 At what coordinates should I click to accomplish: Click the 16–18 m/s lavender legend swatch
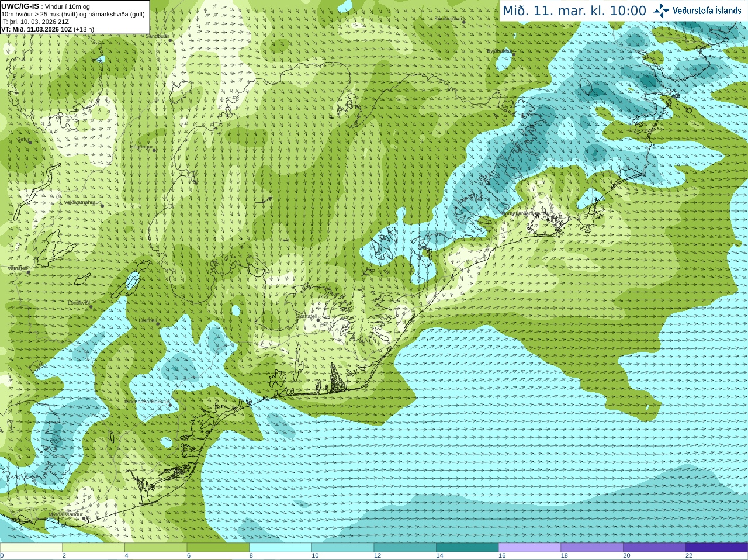tap(529, 548)
